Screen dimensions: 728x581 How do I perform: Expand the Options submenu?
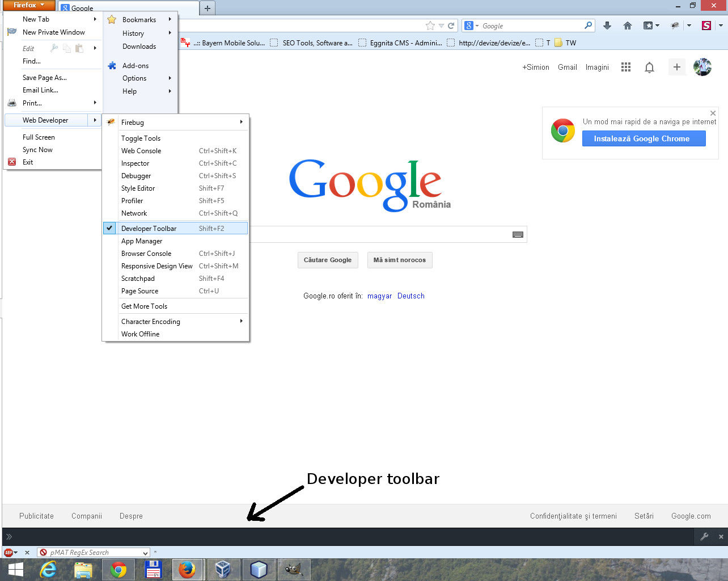click(x=142, y=78)
